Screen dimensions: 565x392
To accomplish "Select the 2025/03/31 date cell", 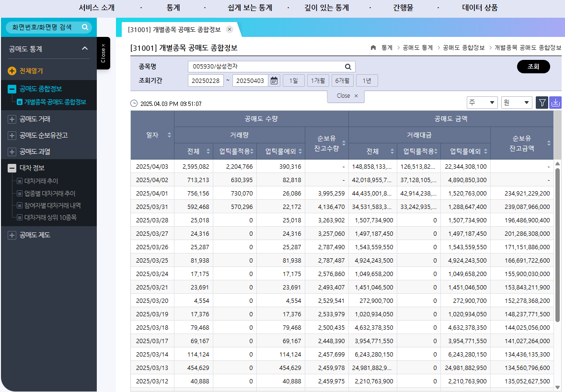I will [152, 207].
